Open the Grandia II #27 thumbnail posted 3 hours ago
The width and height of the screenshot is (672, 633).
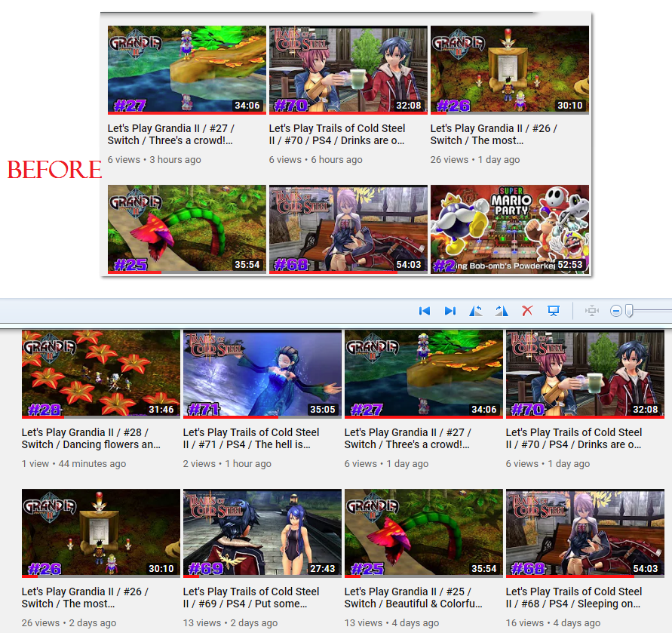[187, 70]
